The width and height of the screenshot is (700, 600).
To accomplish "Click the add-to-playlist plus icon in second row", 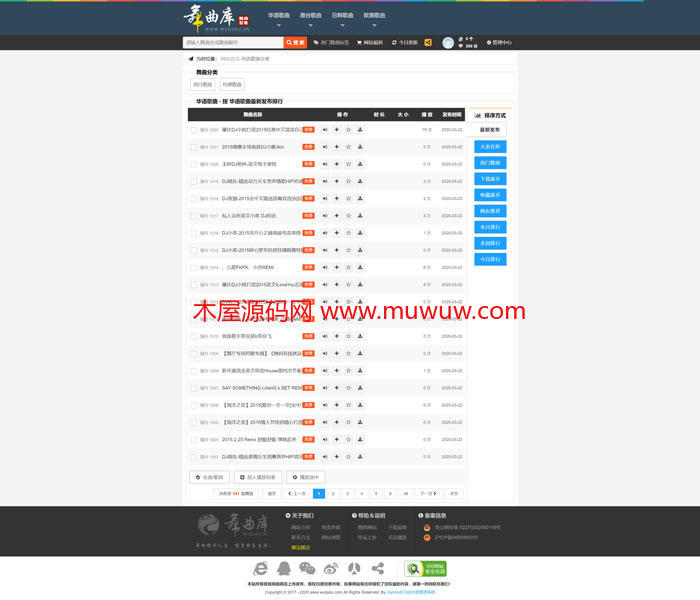I will [x=337, y=147].
